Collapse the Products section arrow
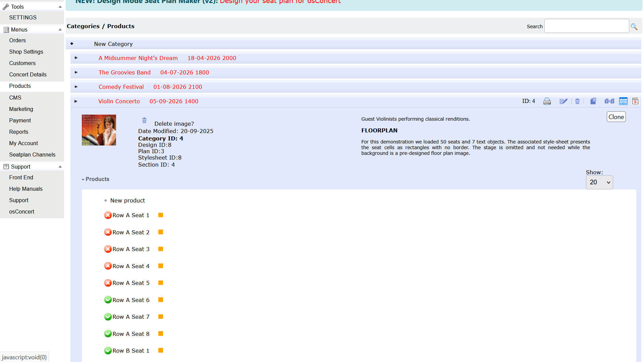Image resolution: width=644 pixels, height=362 pixels. pyautogui.click(x=83, y=180)
